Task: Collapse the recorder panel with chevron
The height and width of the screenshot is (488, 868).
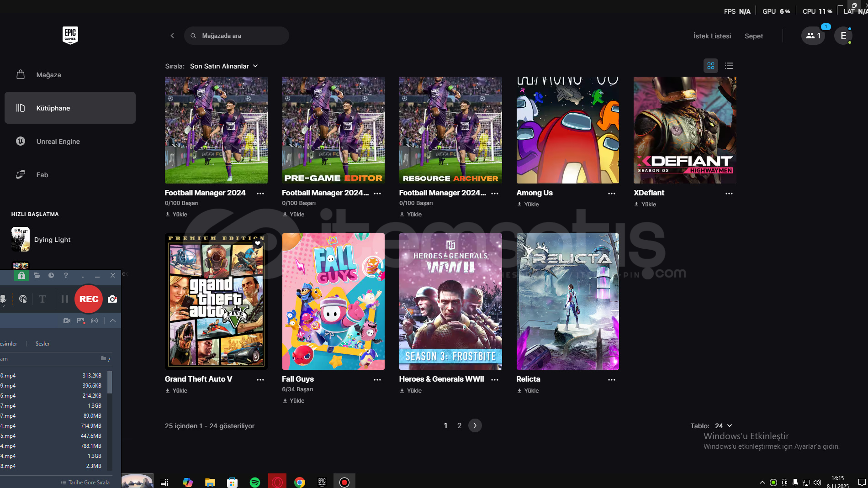Action: pos(113,320)
